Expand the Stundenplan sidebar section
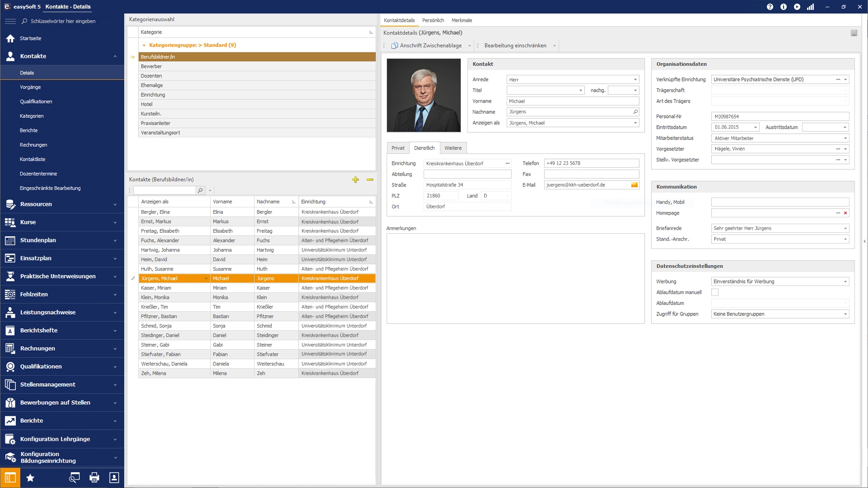 tap(115, 240)
